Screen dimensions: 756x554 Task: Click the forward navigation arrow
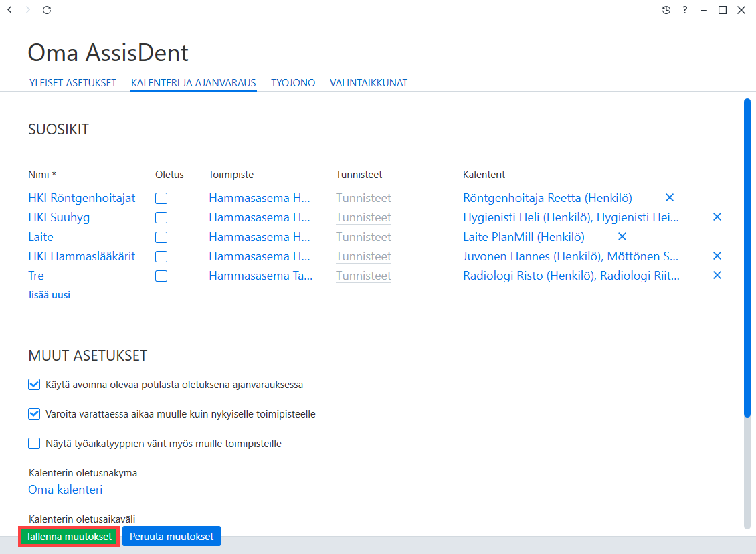pos(28,9)
